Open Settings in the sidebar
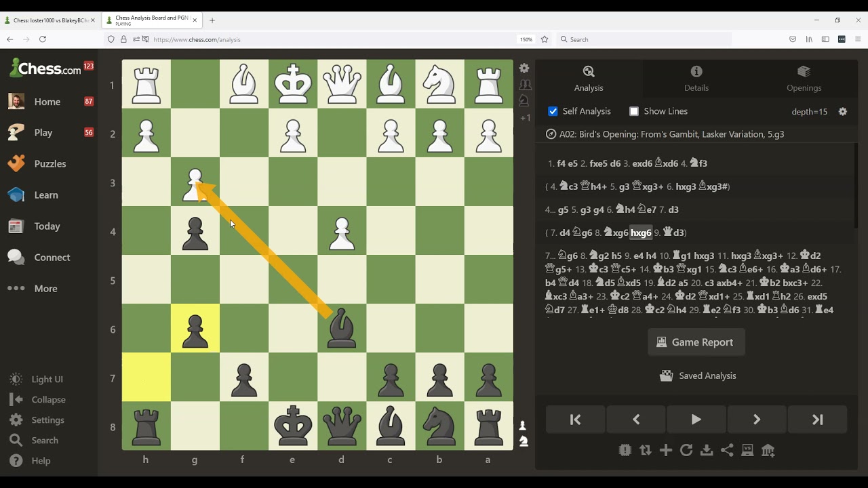This screenshot has width=868, height=488. (37, 420)
